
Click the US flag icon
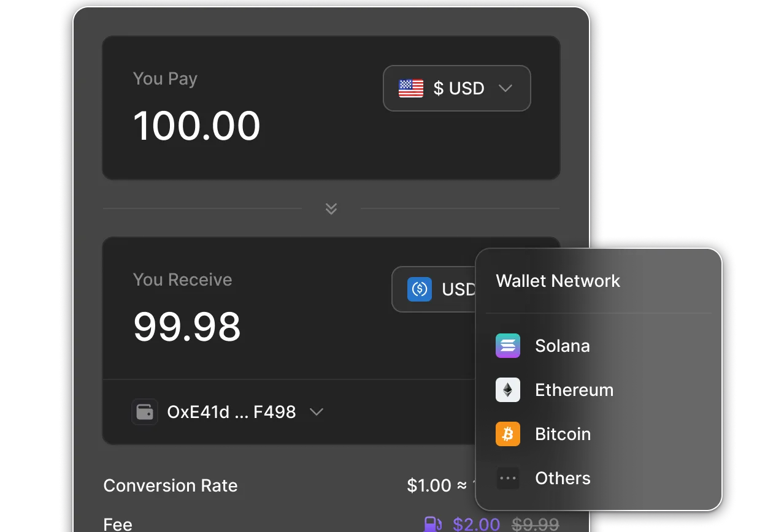pos(410,88)
